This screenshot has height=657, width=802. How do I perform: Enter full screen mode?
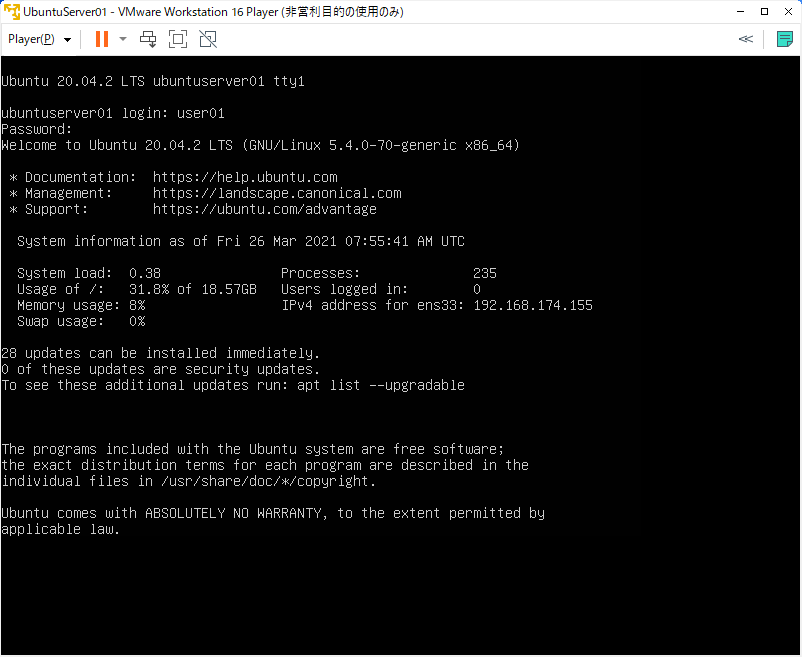(178, 39)
